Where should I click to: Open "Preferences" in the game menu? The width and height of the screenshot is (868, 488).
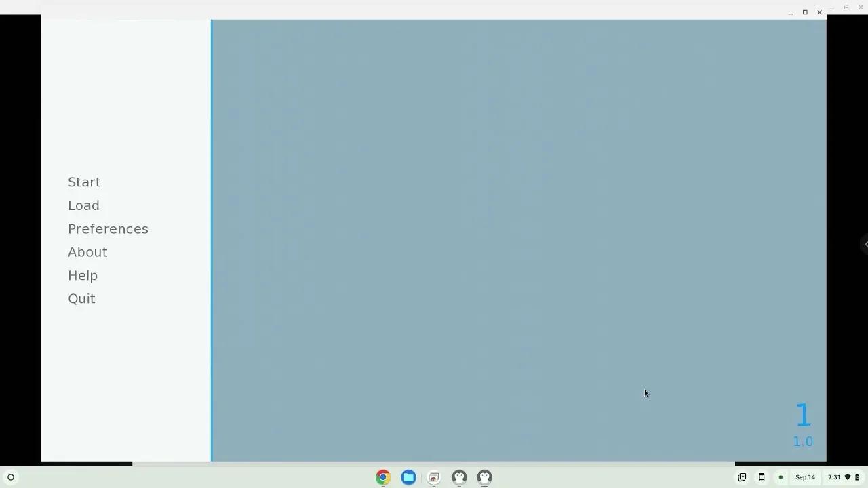tap(108, 228)
